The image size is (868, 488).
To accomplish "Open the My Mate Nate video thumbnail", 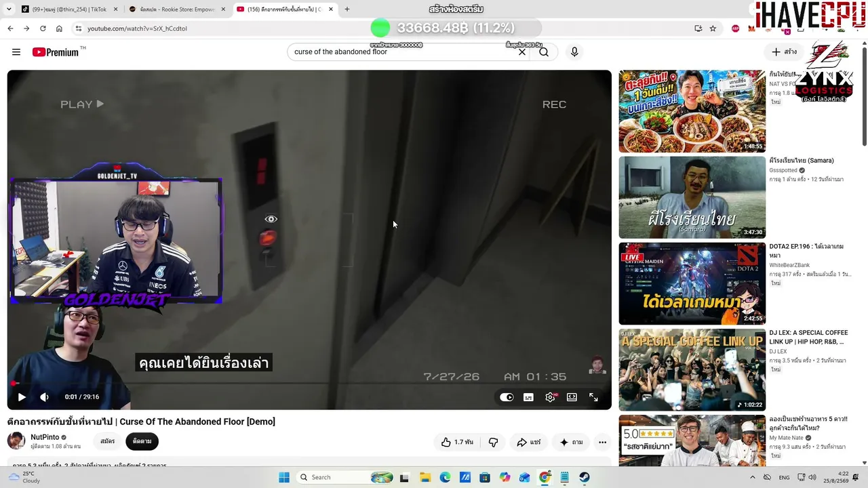I will 692,441.
